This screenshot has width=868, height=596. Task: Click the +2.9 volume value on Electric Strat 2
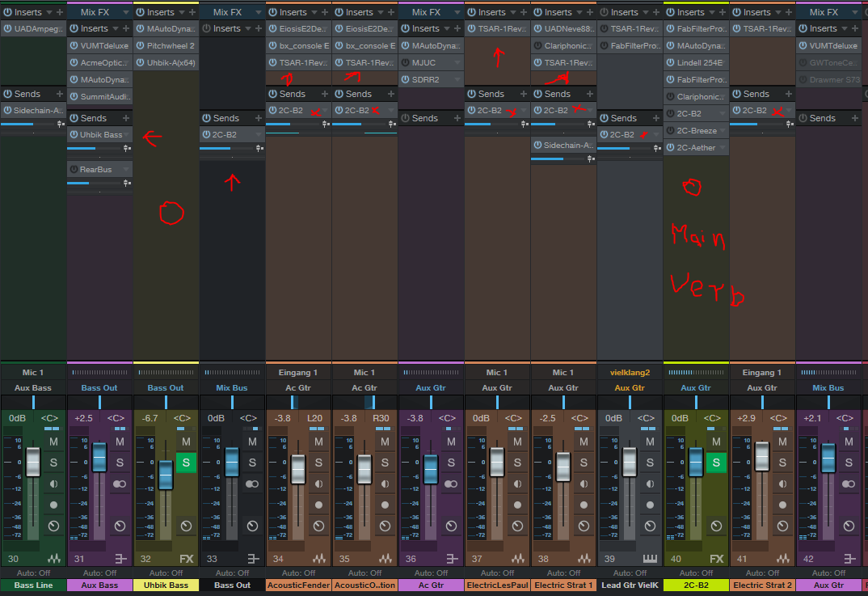pyautogui.click(x=746, y=418)
